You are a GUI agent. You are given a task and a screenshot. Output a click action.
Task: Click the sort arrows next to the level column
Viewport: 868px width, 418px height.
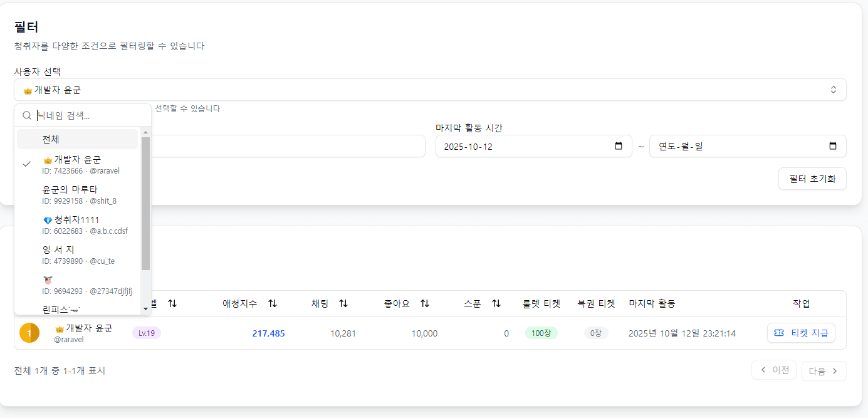pos(172,303)
